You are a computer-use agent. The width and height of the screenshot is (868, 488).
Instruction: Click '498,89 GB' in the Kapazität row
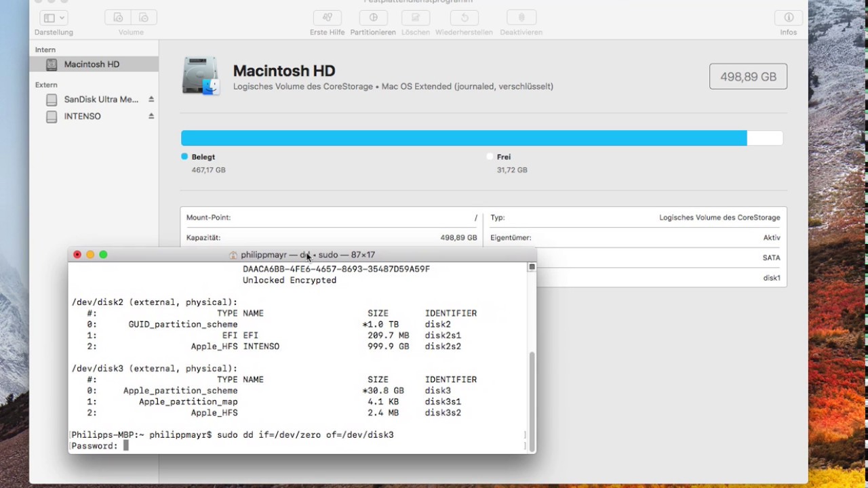pyautogui.click(x=459, y=238)
